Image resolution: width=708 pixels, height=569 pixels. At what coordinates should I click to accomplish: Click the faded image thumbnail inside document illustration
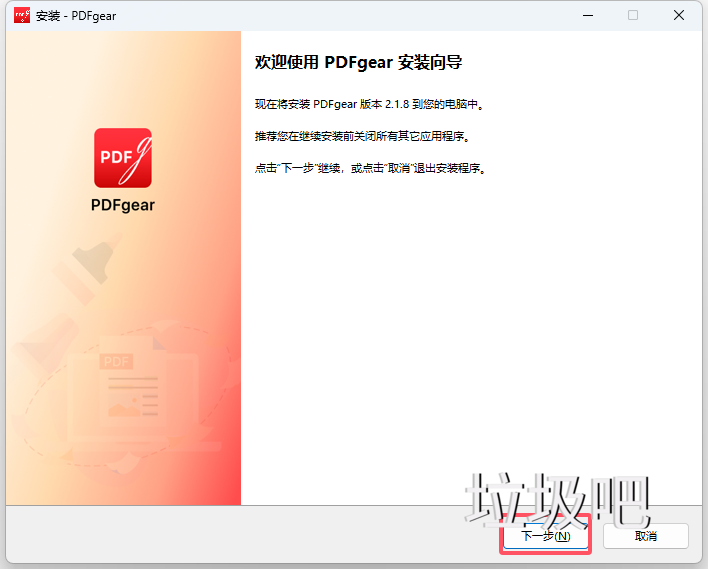coord(125,405)
